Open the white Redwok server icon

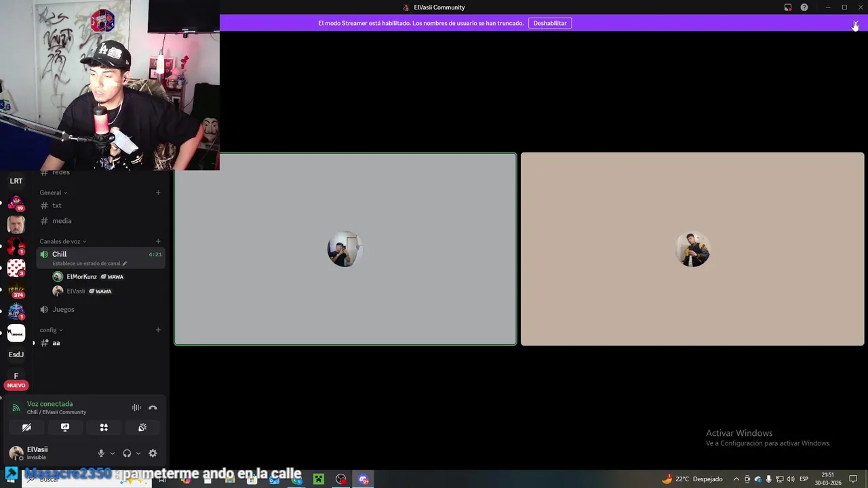tap(16, 333)
